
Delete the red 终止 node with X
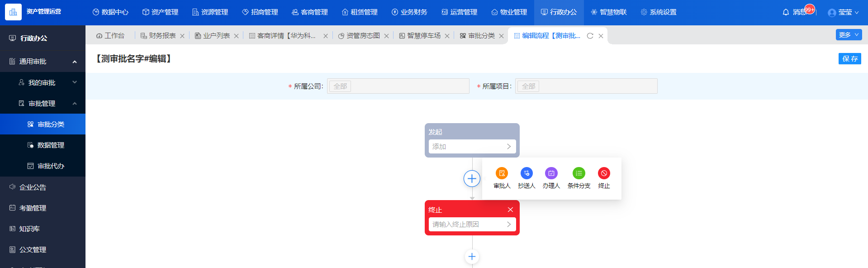pyautogui.click(x=510, y=210)
